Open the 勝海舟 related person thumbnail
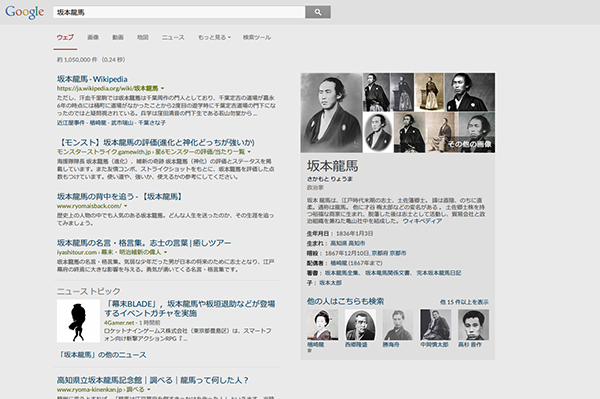Screen dimensions: 600x399 point(398,325)
